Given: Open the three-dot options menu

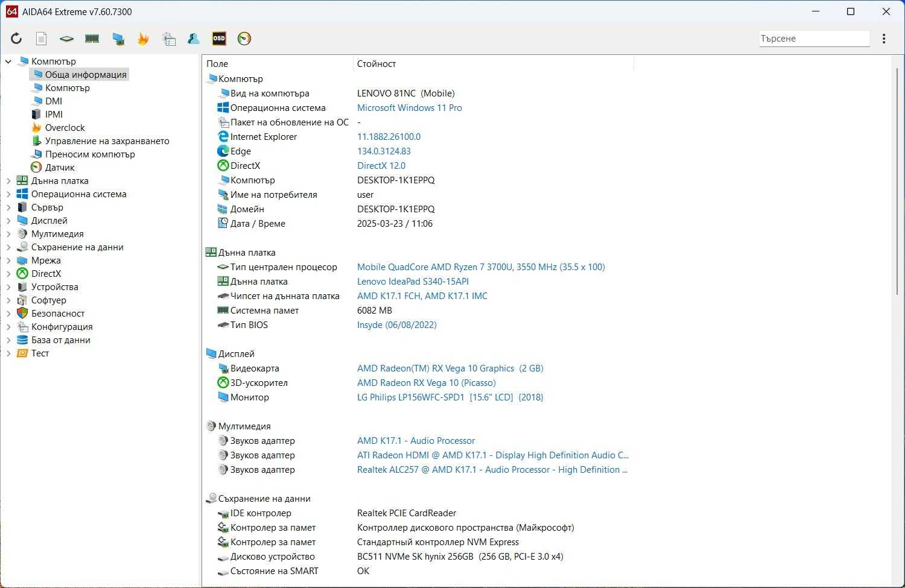Looking at the screenshot, I should [x=884, y=39].
